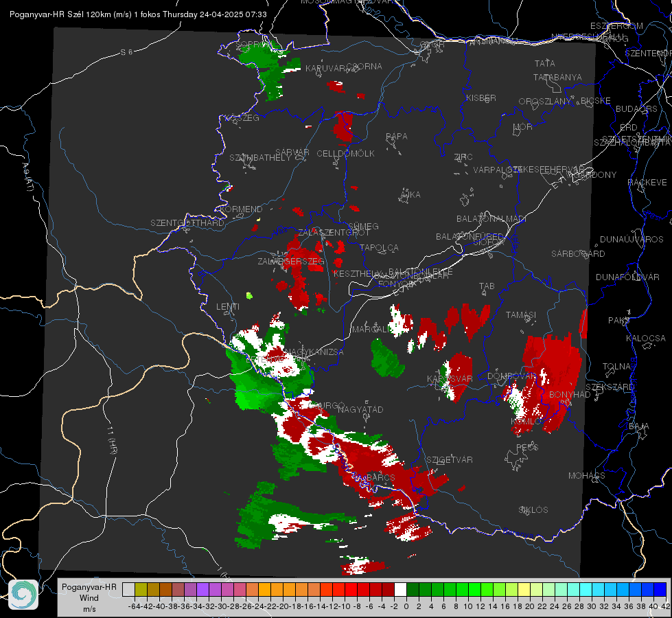Click the TAMÁSI city label
The height and width of the screenshot is (618, 672).
pos(521,314)
